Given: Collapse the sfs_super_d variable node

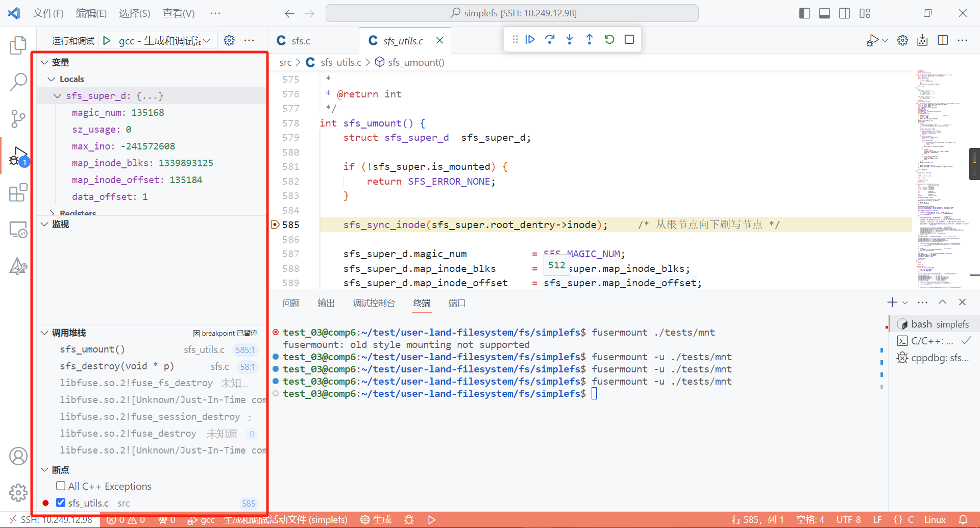Looking at the screenshot, I should pos(57,96).
